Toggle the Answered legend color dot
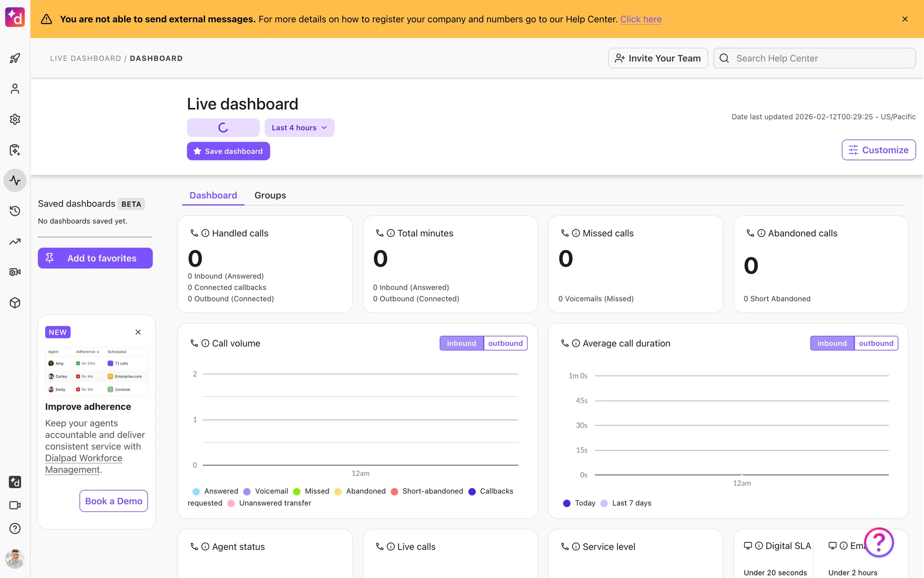The height and width of the screenshot is (578, 924). 196,491
